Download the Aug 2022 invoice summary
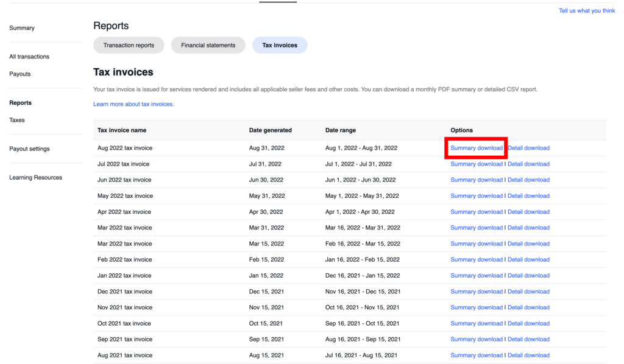This screenshot has height=364, width=624. click(477, 147)
